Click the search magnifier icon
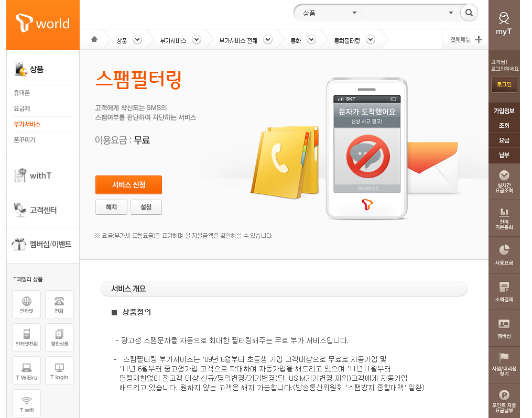Image resolution: width=532 pixels, height=418 pixels. tap(469, 13)
